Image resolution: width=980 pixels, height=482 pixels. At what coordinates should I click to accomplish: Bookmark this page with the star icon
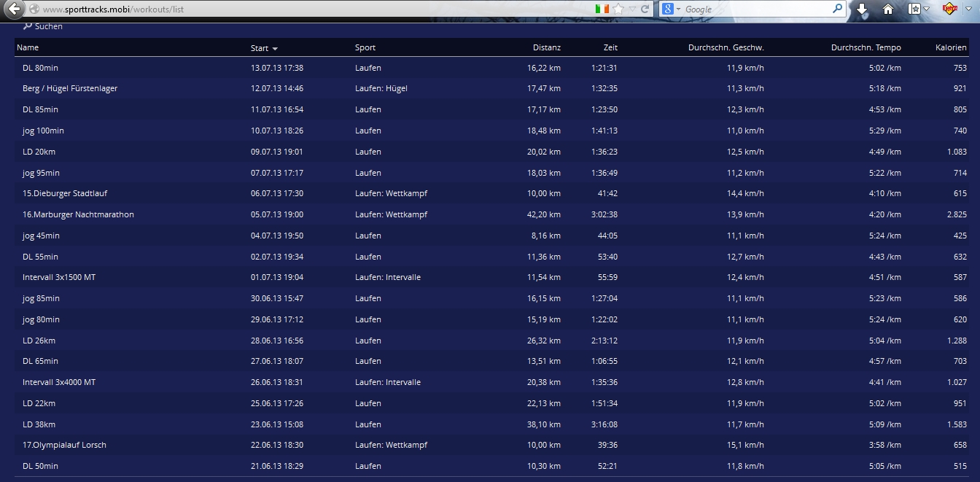[x=618, y=9]
